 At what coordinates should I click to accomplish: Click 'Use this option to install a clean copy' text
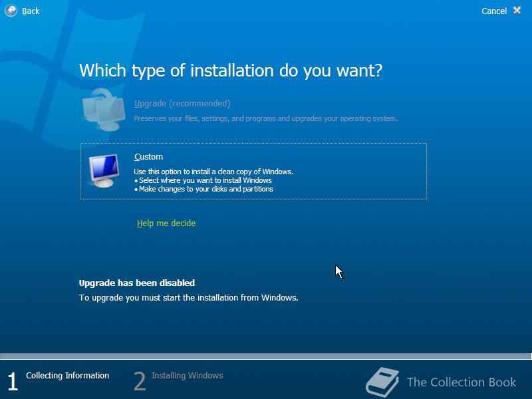coord(213,172)
